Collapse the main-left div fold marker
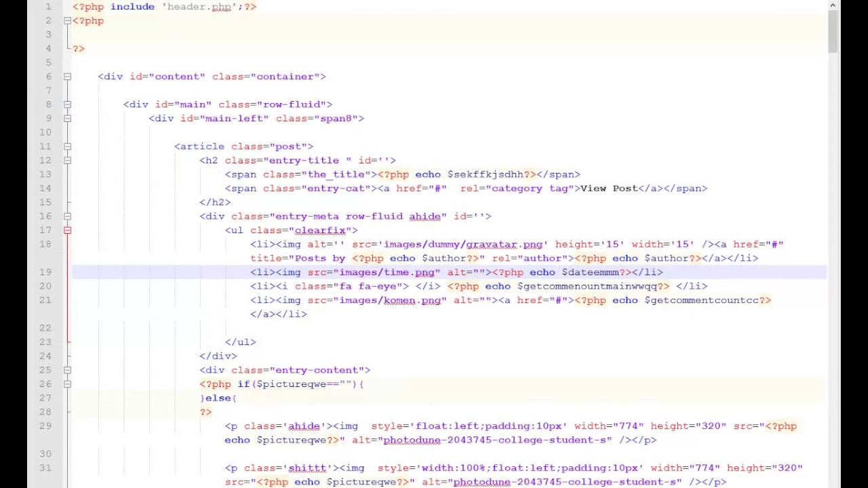The height and width of the screenshot is (488, 868). tap(67, 119)
